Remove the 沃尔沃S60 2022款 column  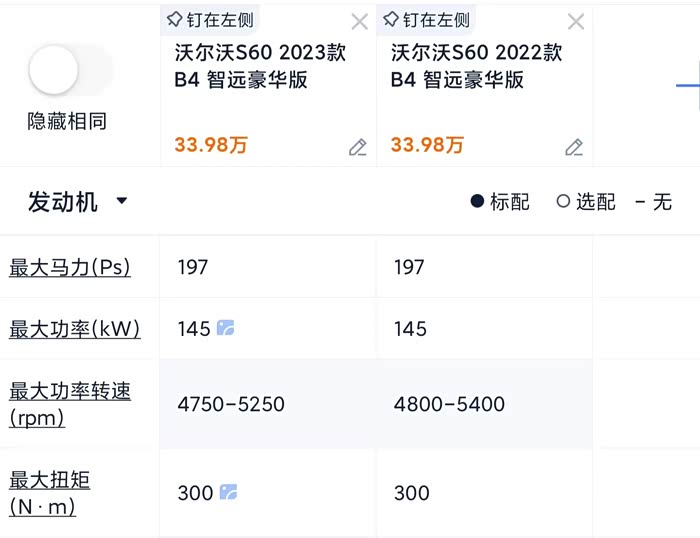tap(576, 22)
